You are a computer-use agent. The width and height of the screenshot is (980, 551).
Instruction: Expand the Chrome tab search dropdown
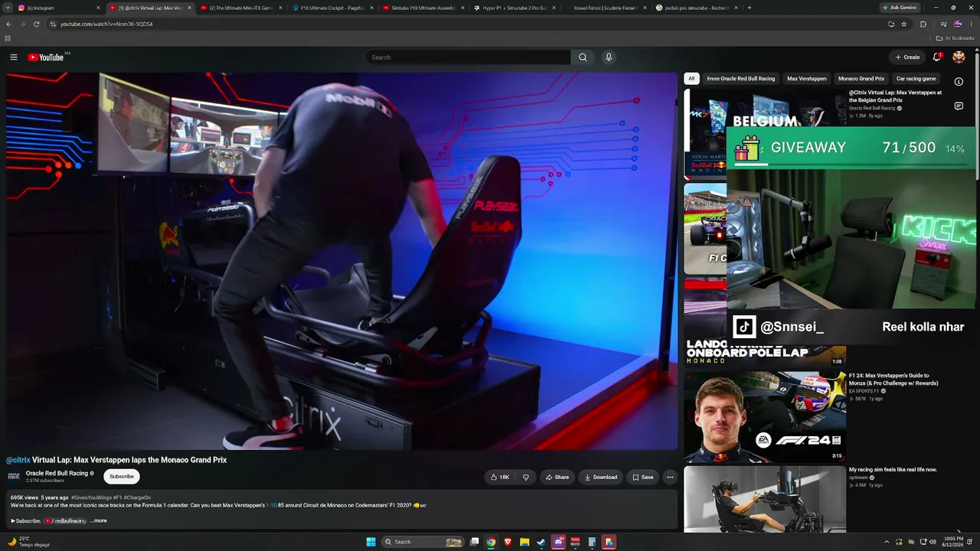point(8,8)
